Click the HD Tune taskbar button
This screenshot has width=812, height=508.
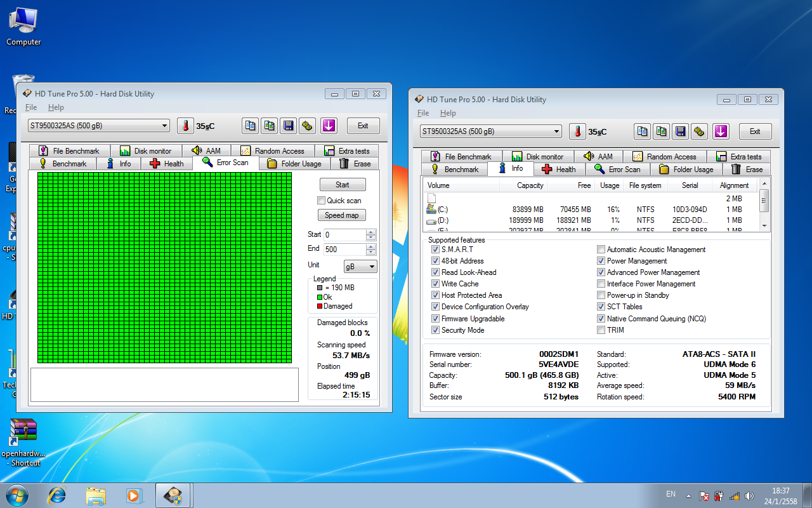point(174,495)
